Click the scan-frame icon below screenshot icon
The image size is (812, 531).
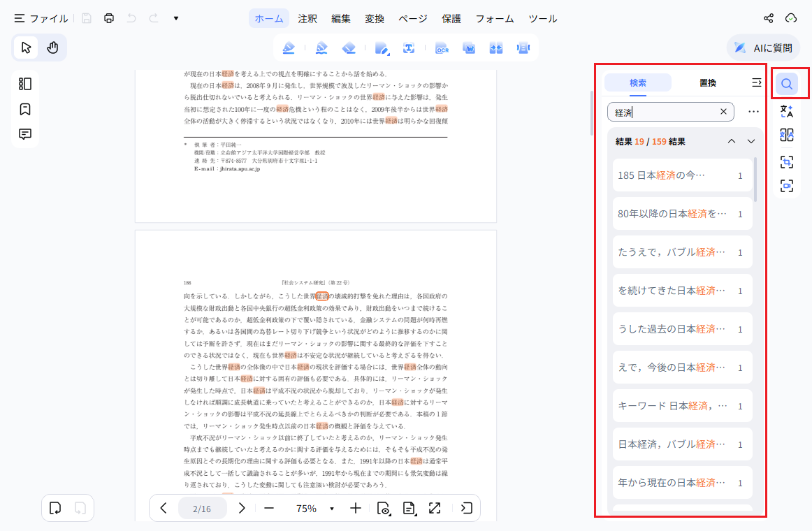pos(787,186)
